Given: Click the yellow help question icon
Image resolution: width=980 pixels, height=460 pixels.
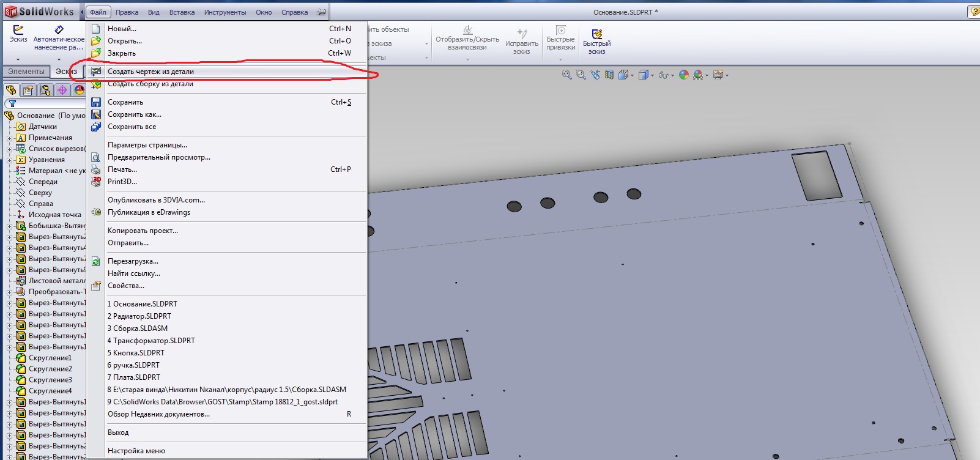Looking at the screenshot, I should (974, 12).
